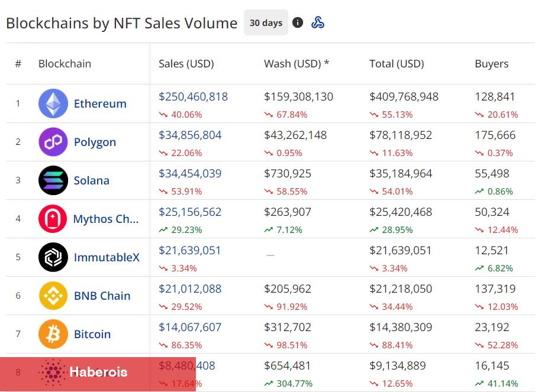This screenshot has height=392, width=541.
Task: Click Solana buyers change 0.86%
Action: pyautogui.click(x=500, y=192)
